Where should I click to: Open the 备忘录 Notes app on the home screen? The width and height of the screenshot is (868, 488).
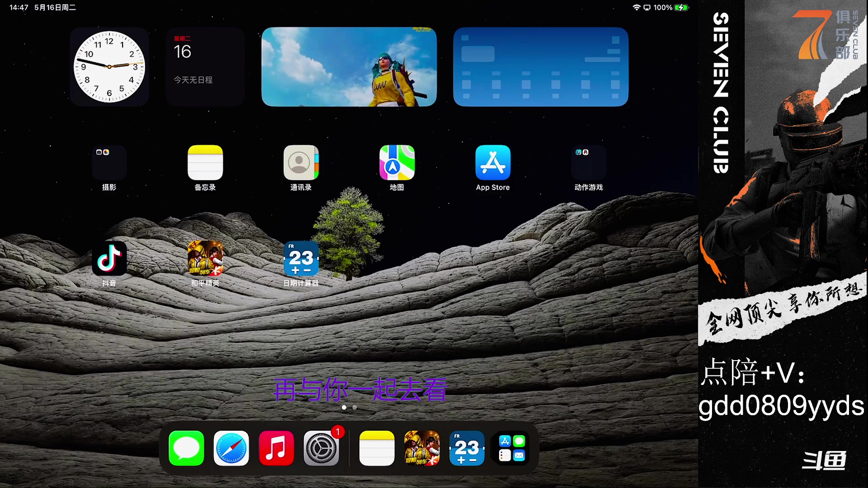coord(205,163)
